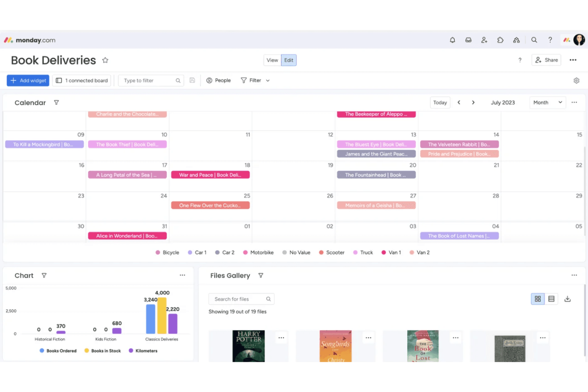Switch Files Gallery to grid view
588x392 pixels.
[538, 299]
